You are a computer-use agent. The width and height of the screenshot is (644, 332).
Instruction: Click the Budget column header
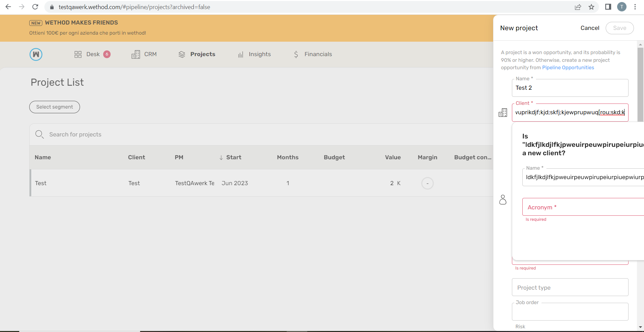[x=334, y=157]
